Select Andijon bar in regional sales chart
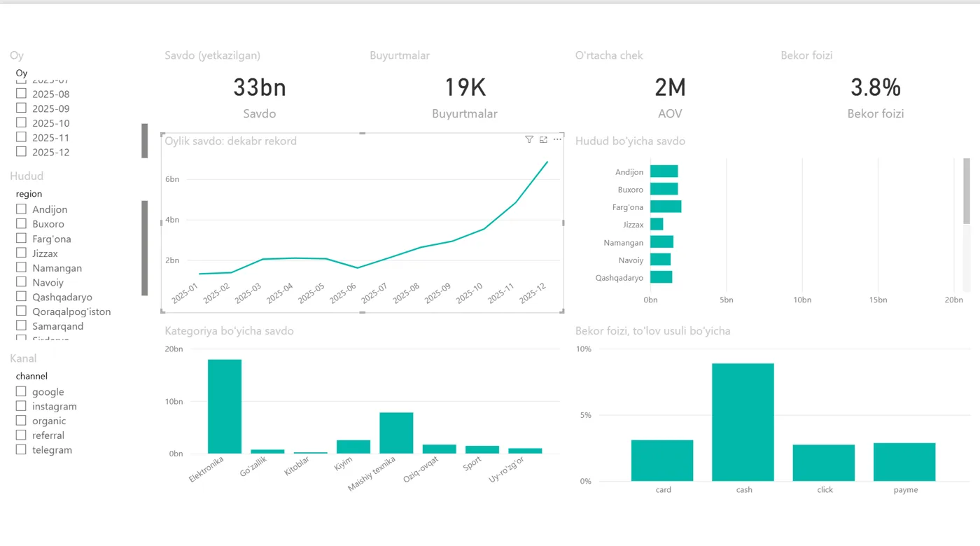The width and height of the screenshot is (980, 546). pos(664,171)
